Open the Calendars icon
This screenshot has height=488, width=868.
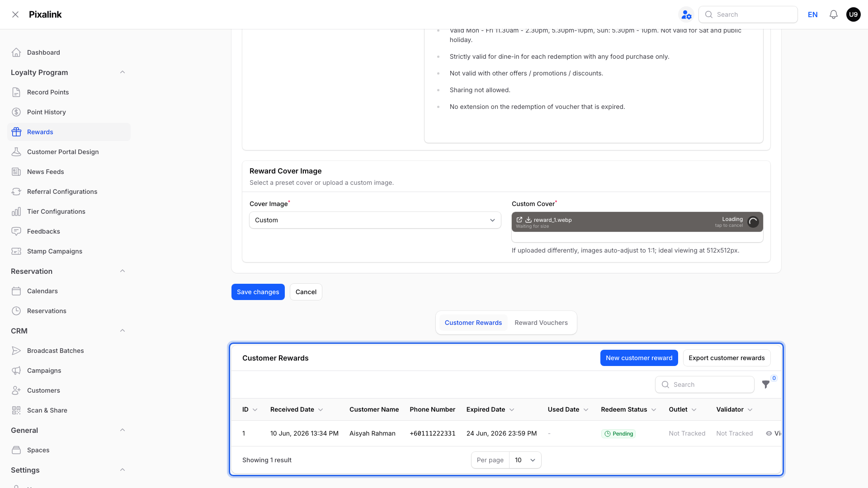[x=16, y=291]
